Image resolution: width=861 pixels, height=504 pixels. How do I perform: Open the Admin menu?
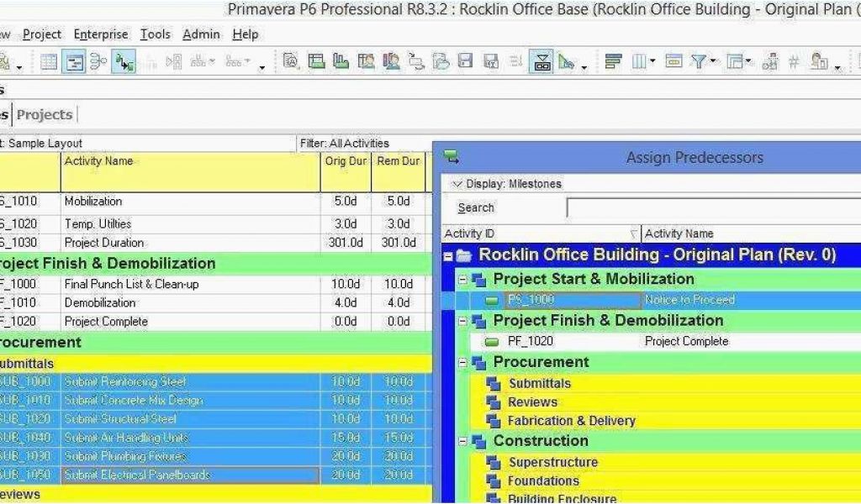pyautogui.click(x=201, y=34)
